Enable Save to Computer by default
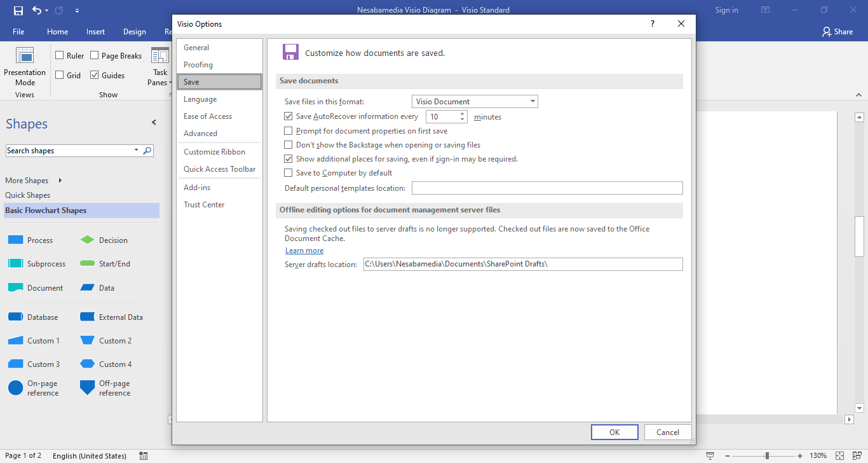The image size is (868, 463). click(288, 173)
